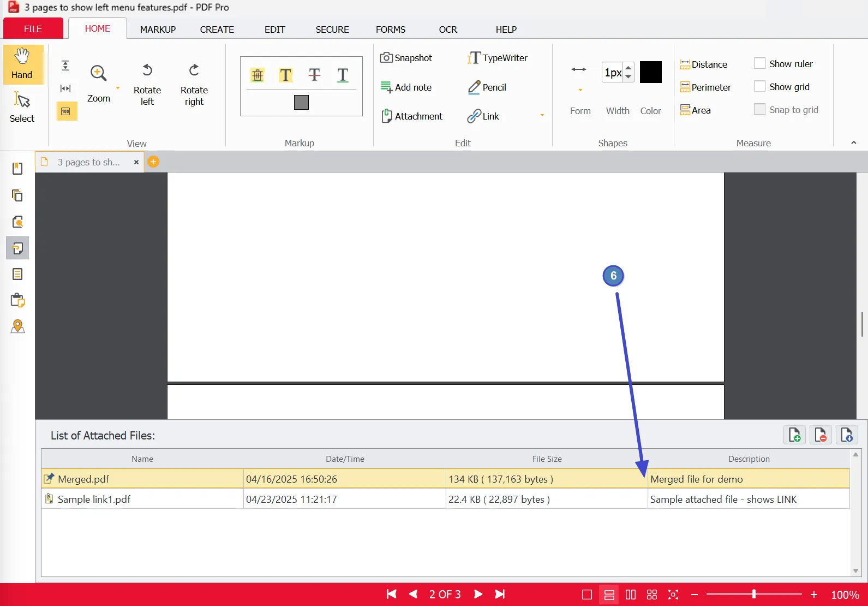Screen dimensions: 868x606
Task: Go to the last page
Action: click(500, 594)
